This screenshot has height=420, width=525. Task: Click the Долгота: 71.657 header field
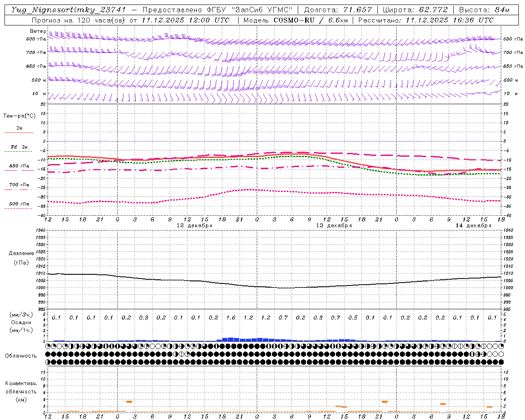tap(338, 10)
